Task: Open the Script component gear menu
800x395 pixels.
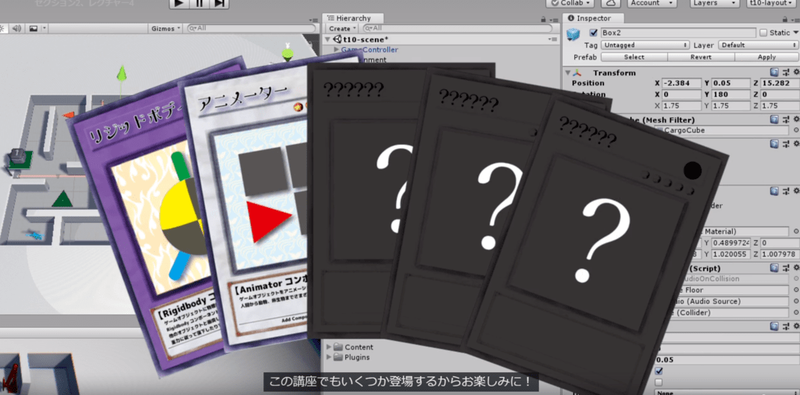Action: (x=796, y=268)
